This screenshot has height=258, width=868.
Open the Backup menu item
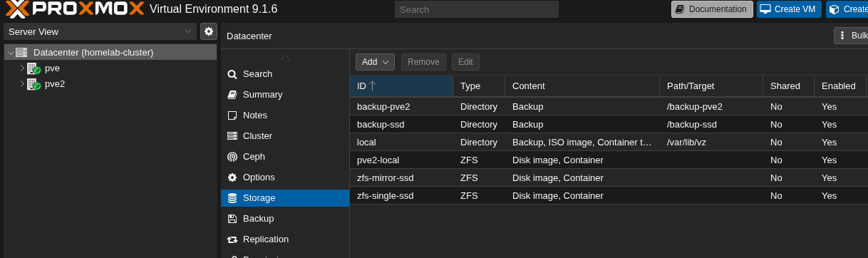coord(285,219)
